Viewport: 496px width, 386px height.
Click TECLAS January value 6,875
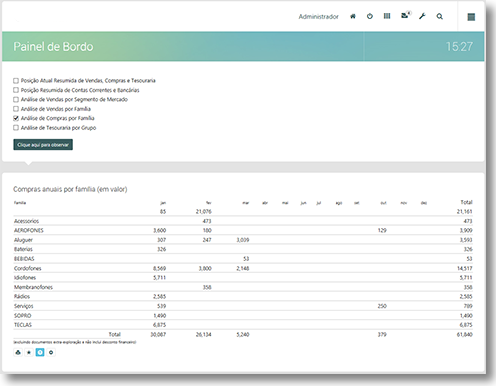159,325
